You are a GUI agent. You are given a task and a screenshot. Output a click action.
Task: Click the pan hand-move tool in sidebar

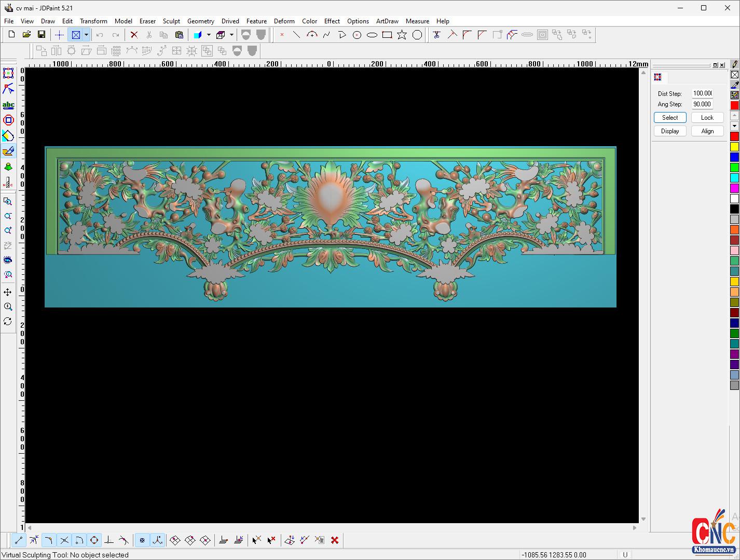[8, 292]
